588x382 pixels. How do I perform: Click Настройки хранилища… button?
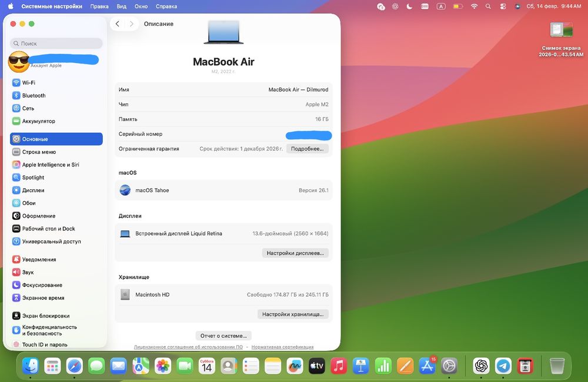[x=293, y=314]
